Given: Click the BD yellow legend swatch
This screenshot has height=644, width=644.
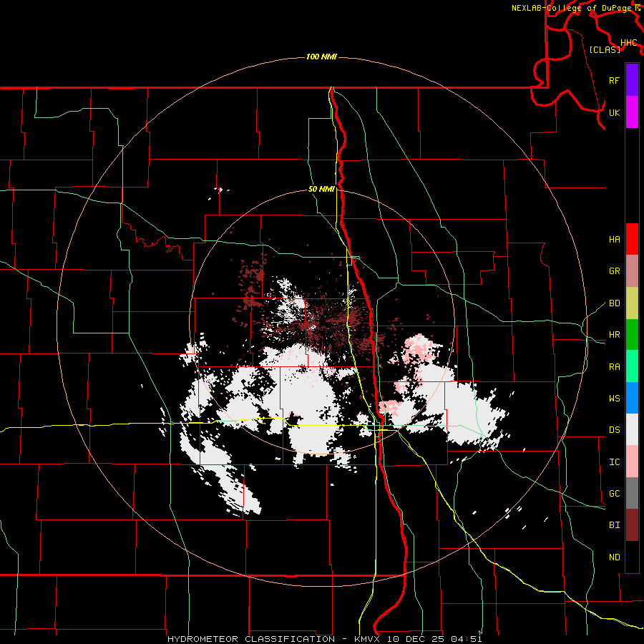Looking at the screenshot, I should coord(632,303).
